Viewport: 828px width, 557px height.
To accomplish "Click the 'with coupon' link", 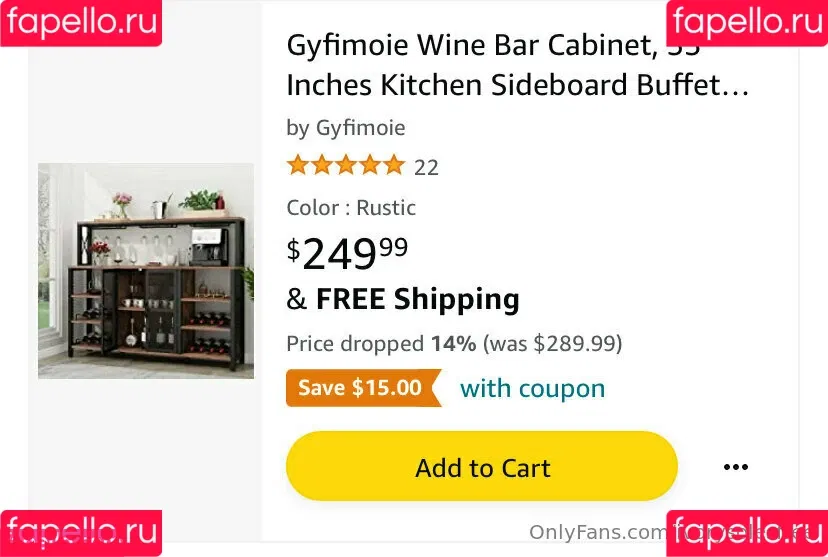I will (x=532, y=388).
